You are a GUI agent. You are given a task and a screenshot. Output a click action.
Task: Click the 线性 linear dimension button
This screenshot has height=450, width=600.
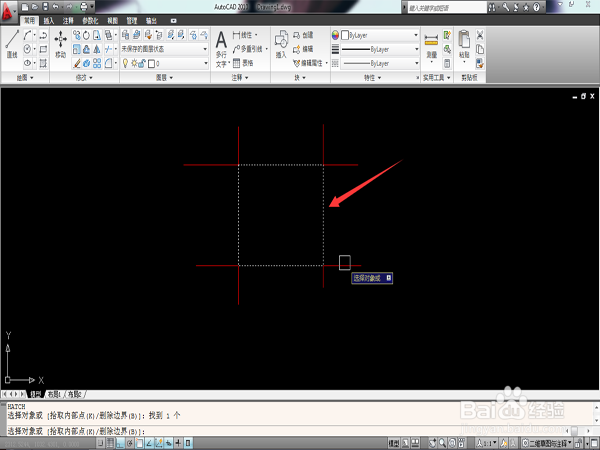coord(244,35)
